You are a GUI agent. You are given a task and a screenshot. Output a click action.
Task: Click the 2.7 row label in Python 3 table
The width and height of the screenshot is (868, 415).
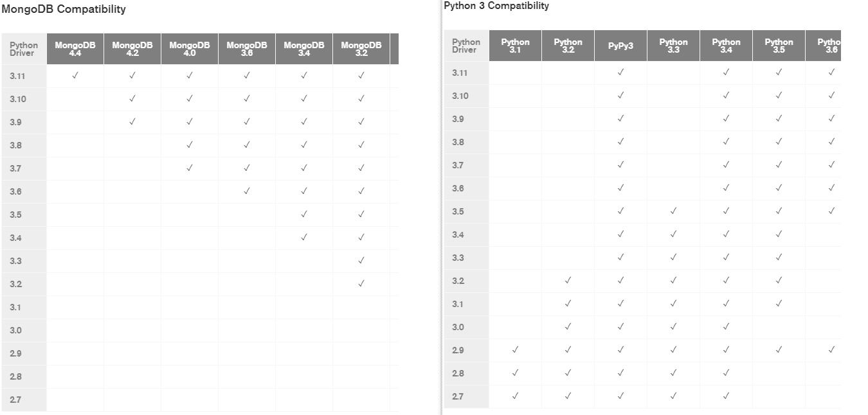(458, 396)
